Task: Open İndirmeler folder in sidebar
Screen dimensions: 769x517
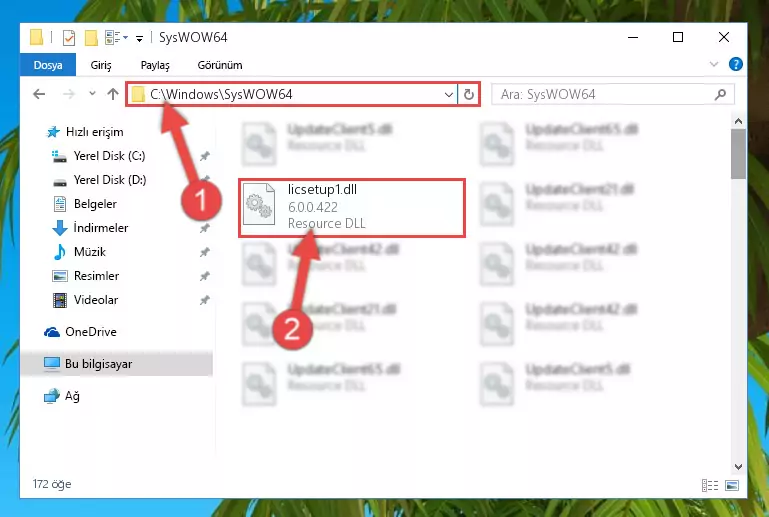Action: click(101, 228)
